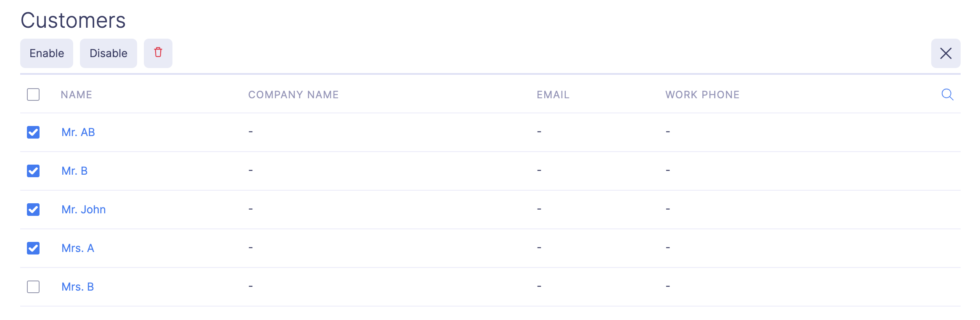Click the EMAIL column header
980x320 pixels.
pyautogui.click(x=553, y=94)
